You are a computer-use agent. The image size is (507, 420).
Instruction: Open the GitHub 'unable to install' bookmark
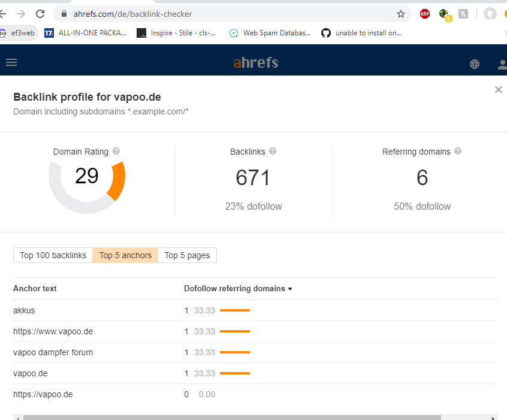pos(361,33)
